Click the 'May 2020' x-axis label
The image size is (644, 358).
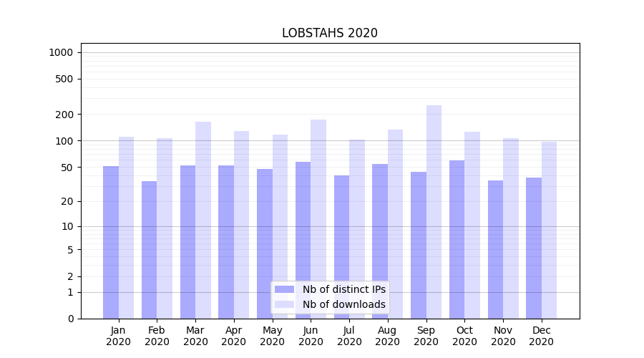click(x=272, y=336)
